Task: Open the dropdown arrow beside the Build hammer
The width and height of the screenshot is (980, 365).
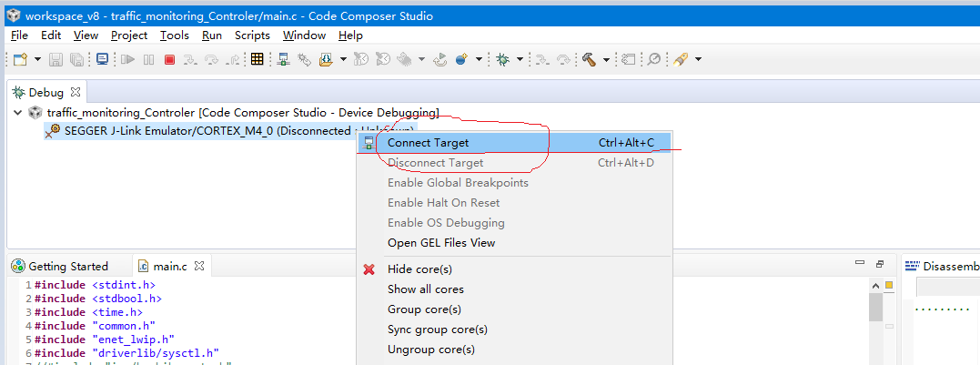Action: point(606,59)
